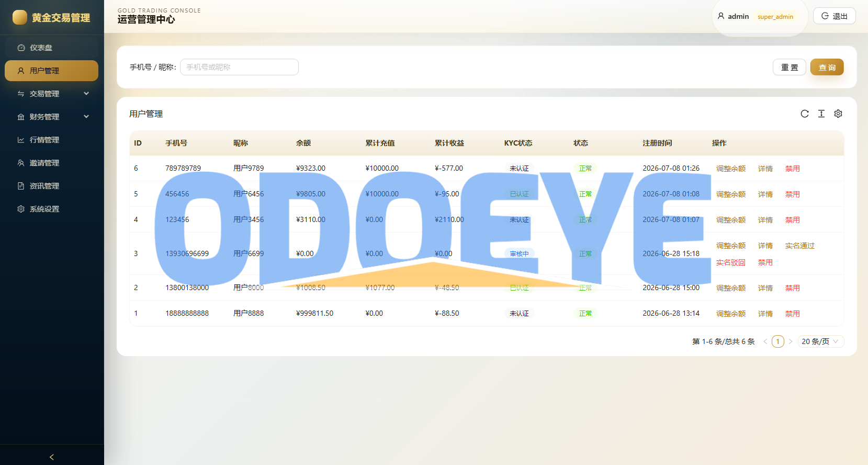Click 禁用 for user 456456
This screenshot has height=465, width=868.
click(792, 194)
